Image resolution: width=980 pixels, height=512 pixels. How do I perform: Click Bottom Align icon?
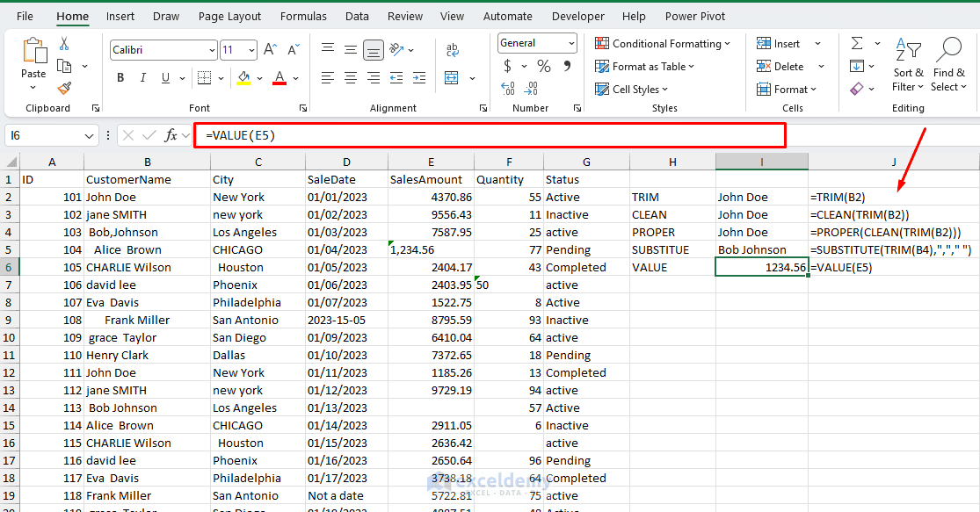(x=374, y=49)
